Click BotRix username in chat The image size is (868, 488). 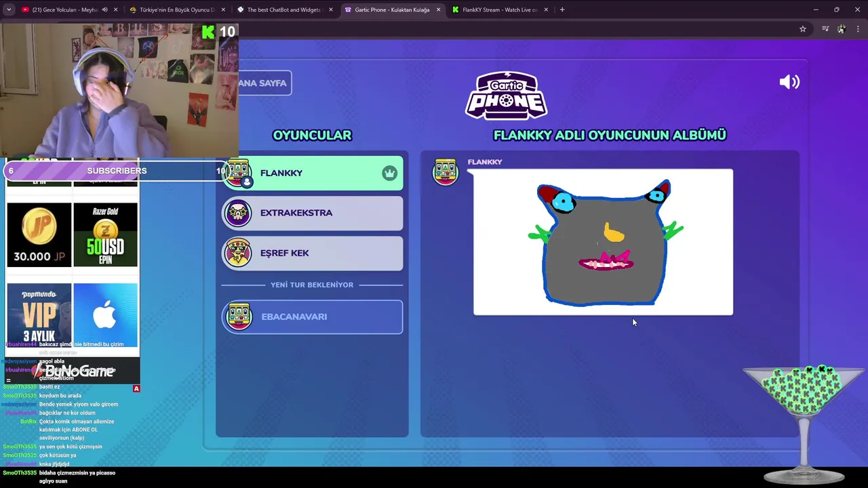pyautogui.click(x=28, y=422)
